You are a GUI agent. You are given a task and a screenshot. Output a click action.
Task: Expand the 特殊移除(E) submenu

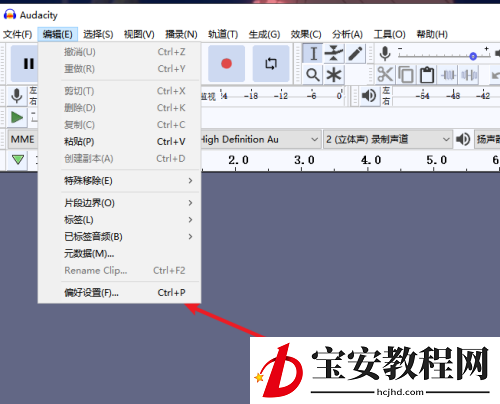[120, 181]
